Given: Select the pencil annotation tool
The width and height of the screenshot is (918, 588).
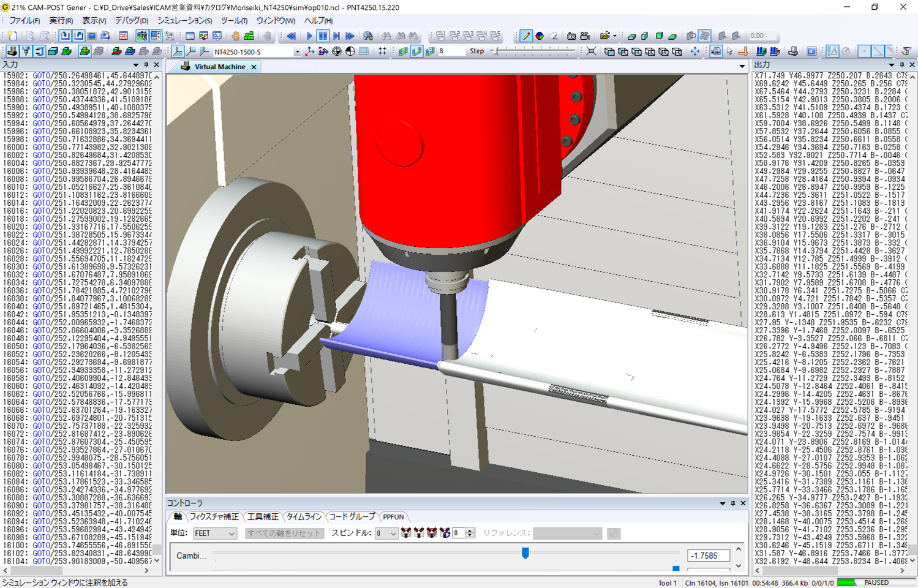Looking at the screenshot, I should point(525,36).
